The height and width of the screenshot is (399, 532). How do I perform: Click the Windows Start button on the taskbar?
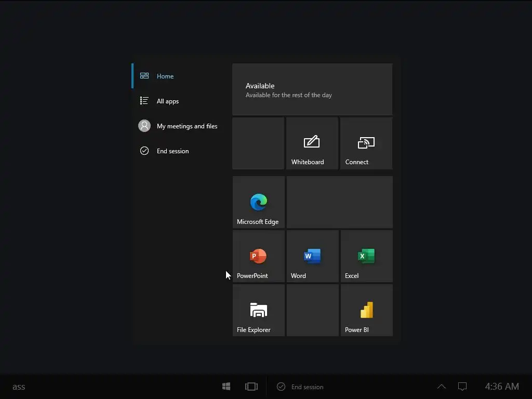click(227, 387)
